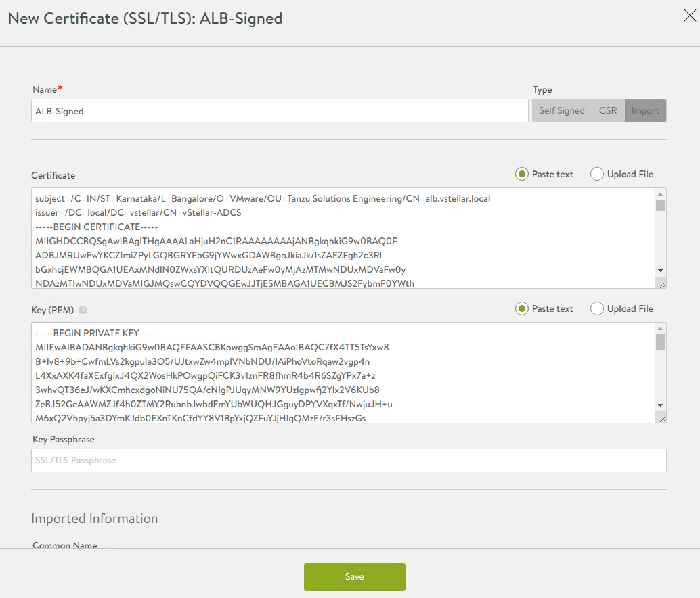The height and width of the screenshot is (598, 700).
Task: Click inside the private key text area
Action: (338, 372)
